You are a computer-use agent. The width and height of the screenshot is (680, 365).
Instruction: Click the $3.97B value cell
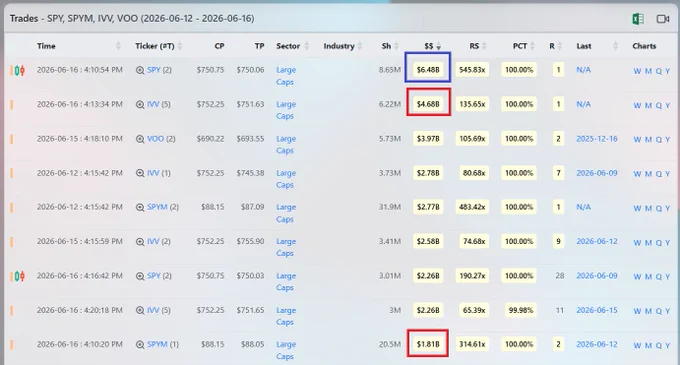pyautogui.click(x=428, y=139)
